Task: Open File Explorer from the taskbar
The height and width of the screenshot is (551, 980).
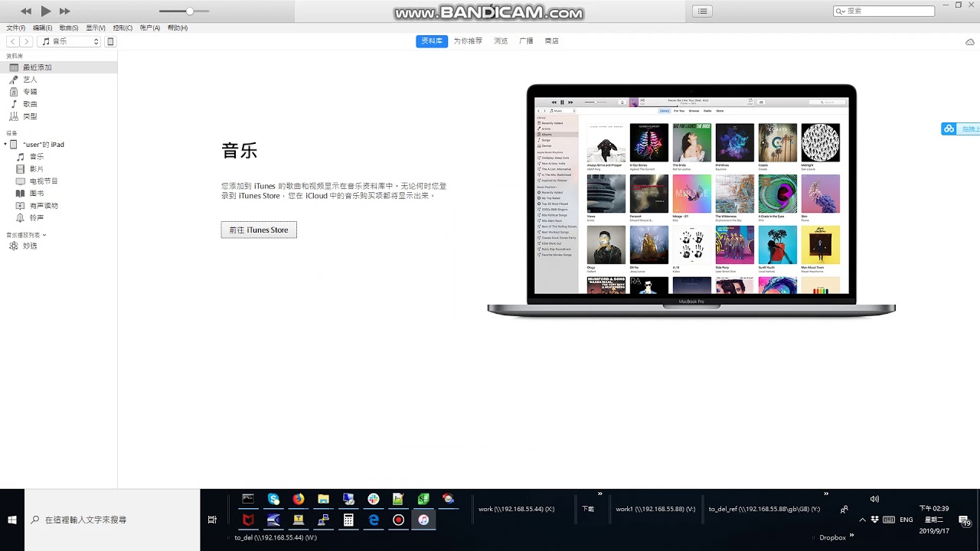Action: tap(324, 499)
